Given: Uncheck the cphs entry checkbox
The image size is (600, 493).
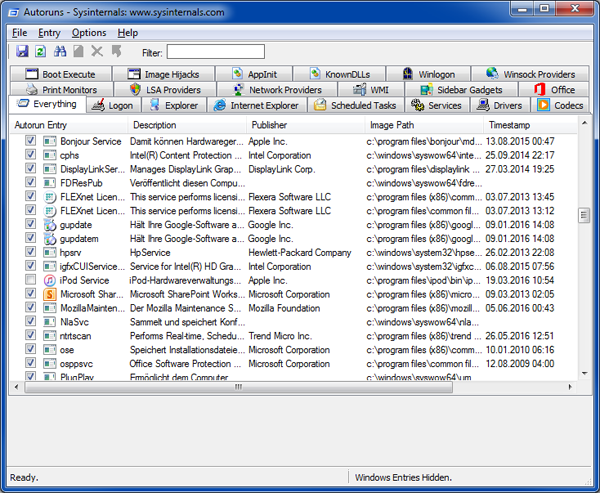Looking at the screenshot, I should (30, 154).
